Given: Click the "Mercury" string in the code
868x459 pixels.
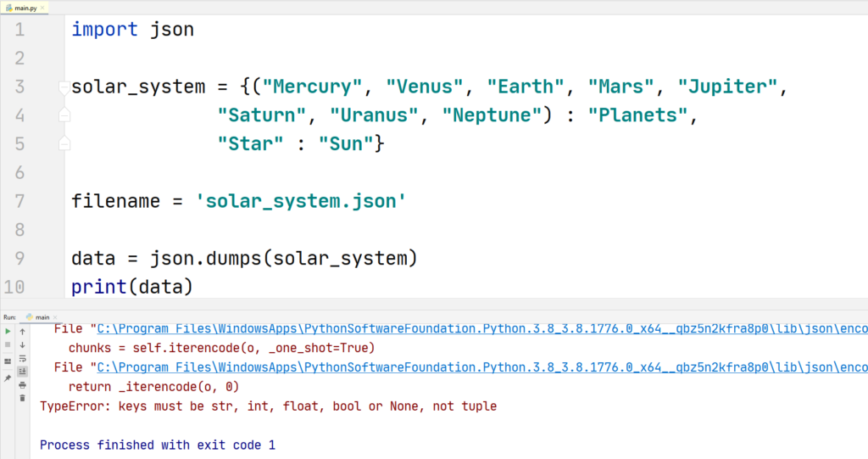Looking at the screenshot, I should [x=312, y=87].
